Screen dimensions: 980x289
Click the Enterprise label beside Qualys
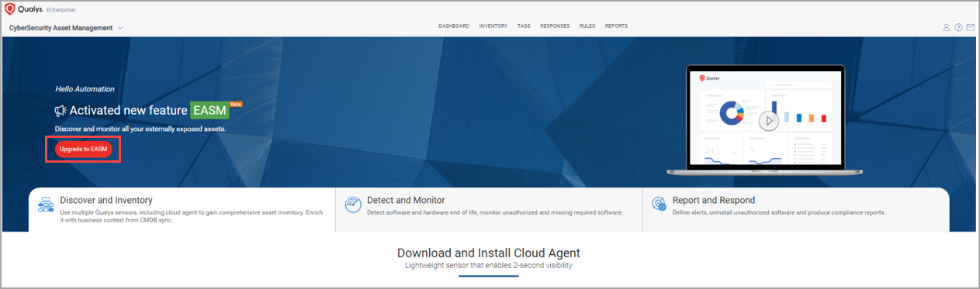click(60, 10)
